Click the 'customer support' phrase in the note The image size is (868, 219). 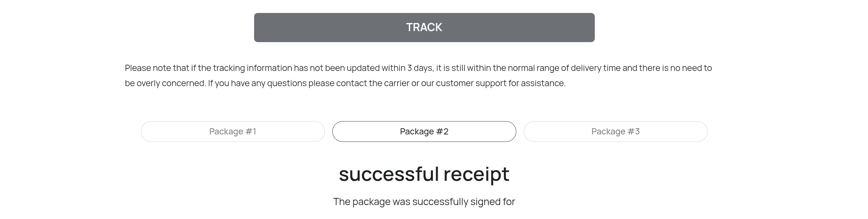(x=471, y=83)
